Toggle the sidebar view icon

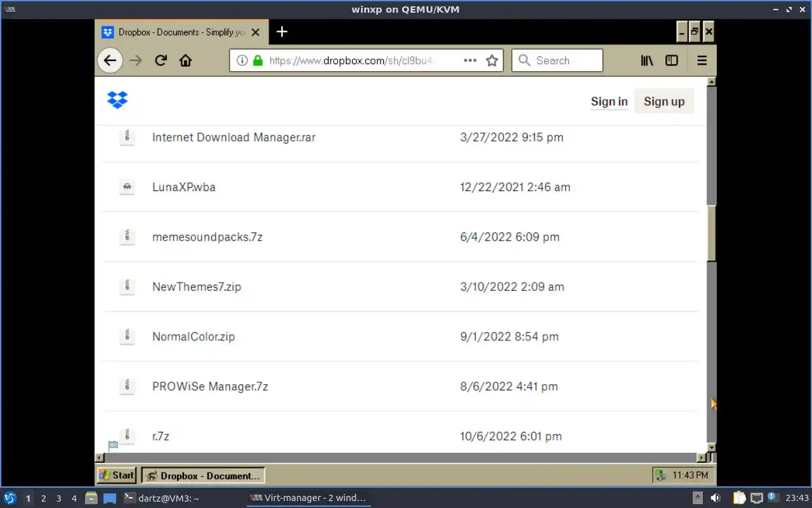(671, 60)
